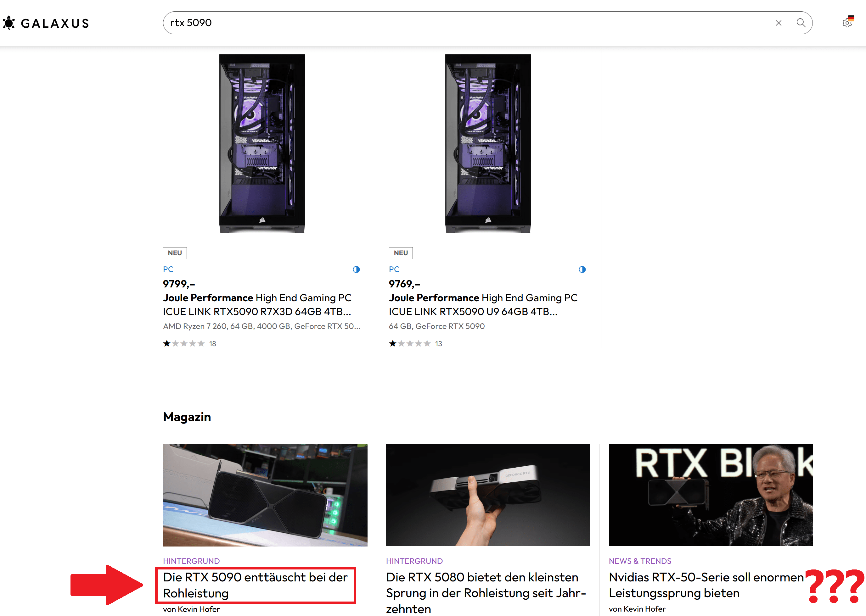Open the settings gear with German flag
Image resolution: width=866 pixels, height=616 pixels.
tap(847, 22)
